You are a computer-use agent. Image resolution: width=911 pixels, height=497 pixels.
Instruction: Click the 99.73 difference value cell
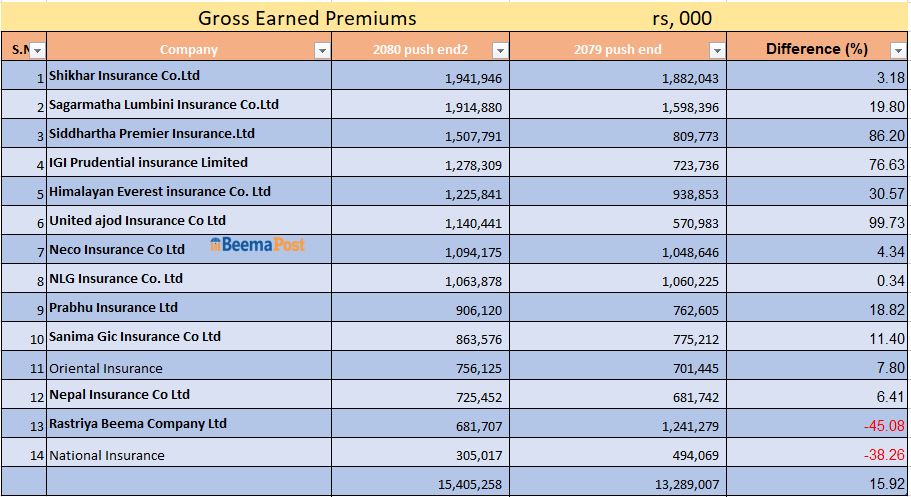click(x=885, y=223)
